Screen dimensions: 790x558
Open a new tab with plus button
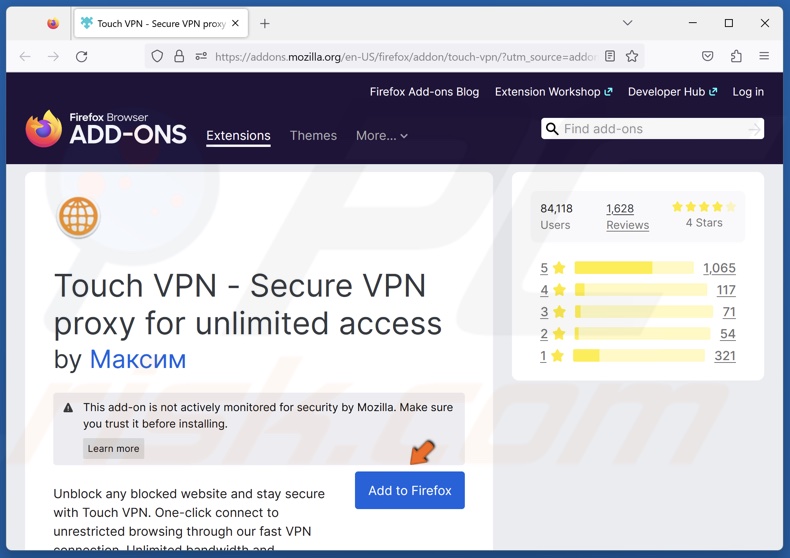pyautogui.click(x=265, y=23)
